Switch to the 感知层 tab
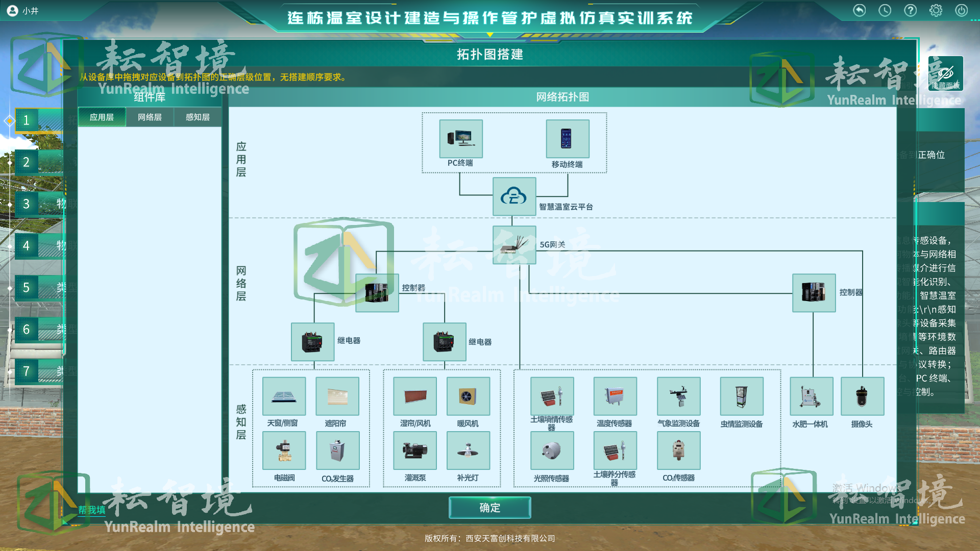 198,117
